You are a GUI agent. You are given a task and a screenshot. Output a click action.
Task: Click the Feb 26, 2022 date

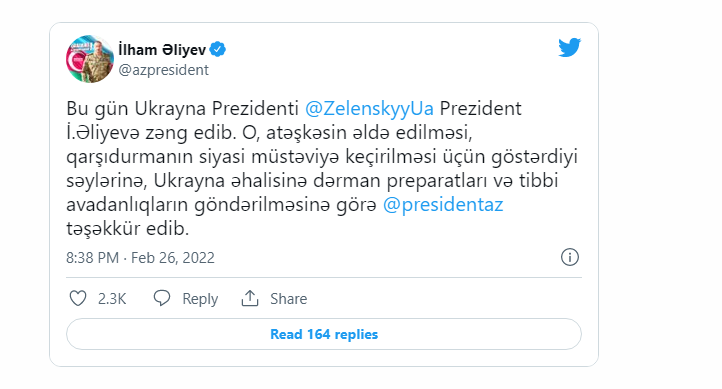click(x=173, y=257)
